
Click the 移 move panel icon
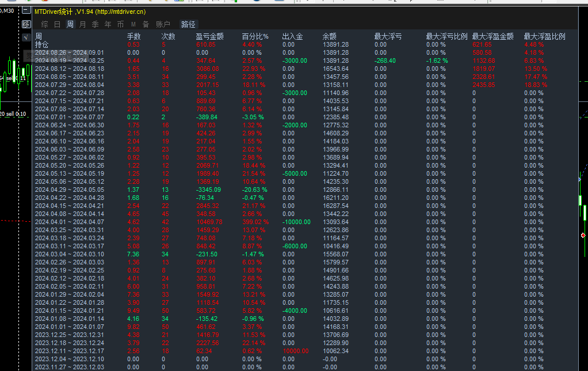tap(26, 24)
